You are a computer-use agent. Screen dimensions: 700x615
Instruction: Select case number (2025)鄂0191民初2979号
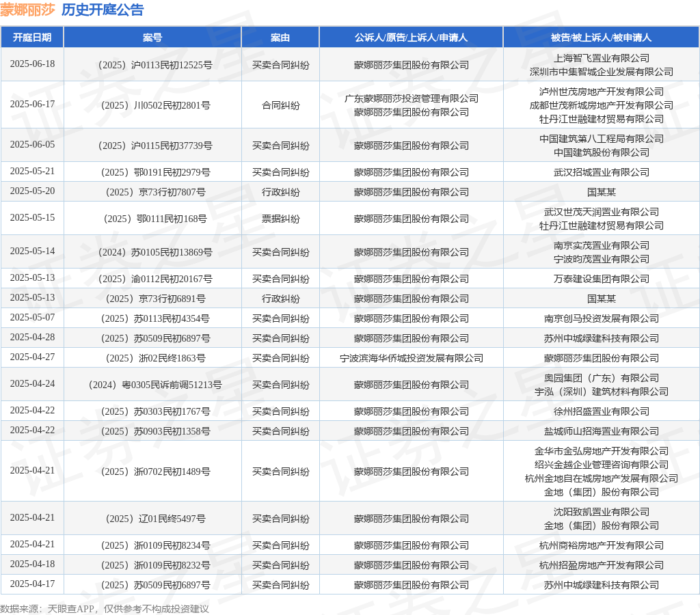tap(155, 172)
